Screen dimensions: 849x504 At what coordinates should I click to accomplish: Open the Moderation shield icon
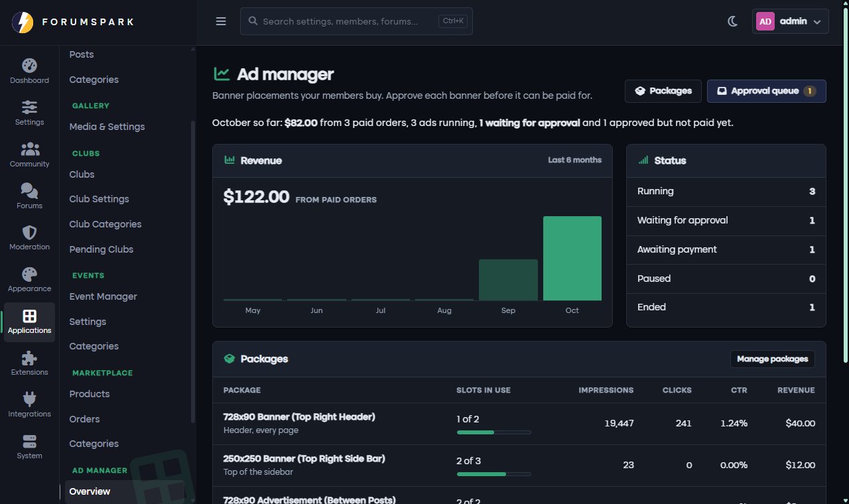coord(29,233)
